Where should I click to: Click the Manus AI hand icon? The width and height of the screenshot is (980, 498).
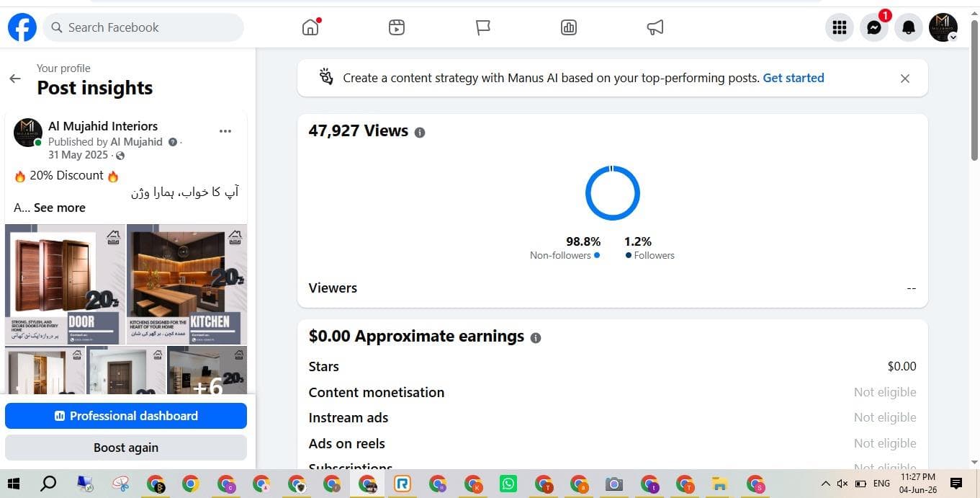[326, 77]
